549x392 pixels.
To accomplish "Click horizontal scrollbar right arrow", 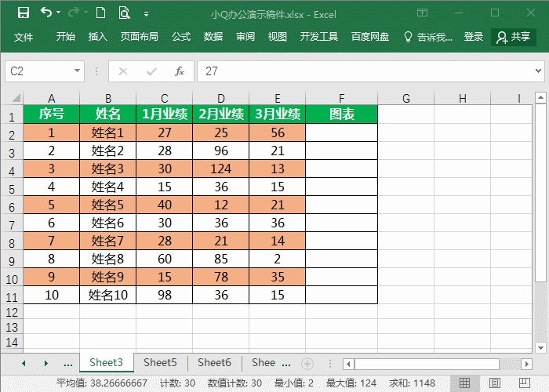I will coord(526,364).
